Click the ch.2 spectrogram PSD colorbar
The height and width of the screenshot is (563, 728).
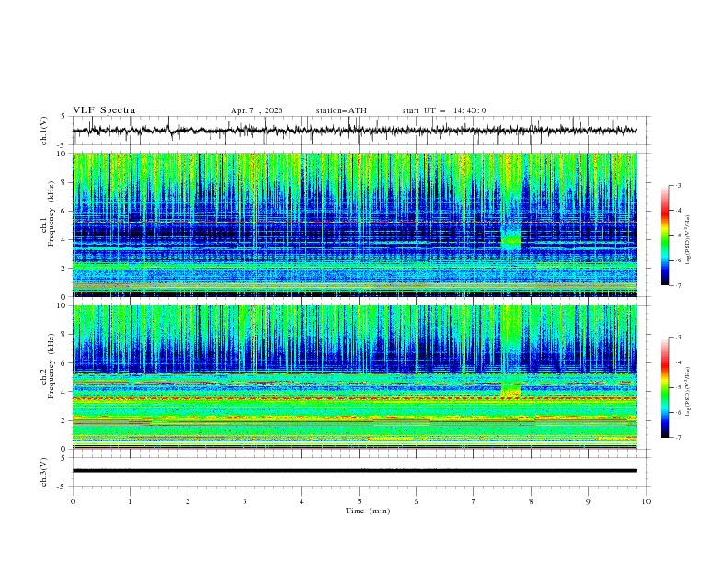[665, 387]
